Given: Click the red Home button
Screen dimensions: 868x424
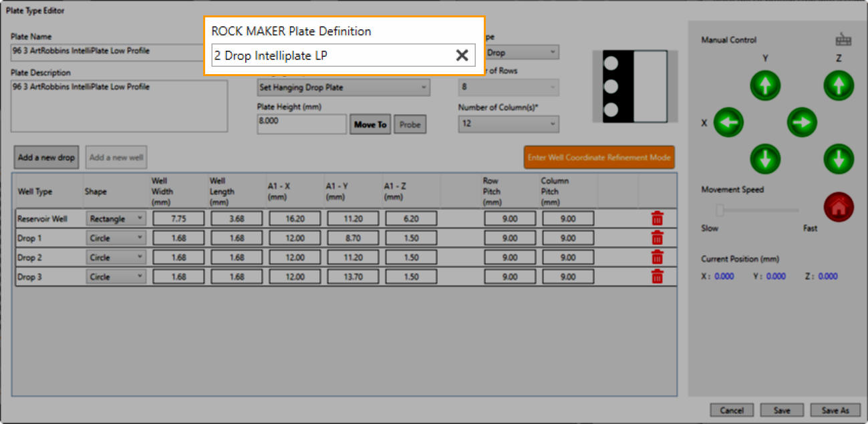Looking at the screenshot, I should 839,208.
